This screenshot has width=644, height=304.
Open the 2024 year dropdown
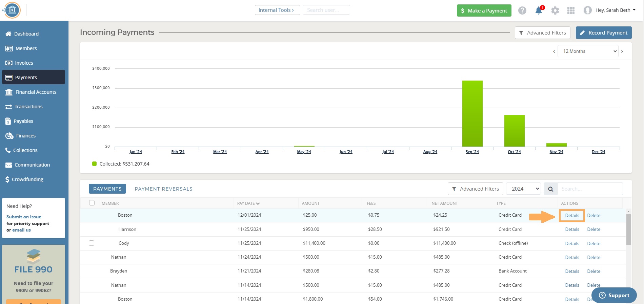523,189
